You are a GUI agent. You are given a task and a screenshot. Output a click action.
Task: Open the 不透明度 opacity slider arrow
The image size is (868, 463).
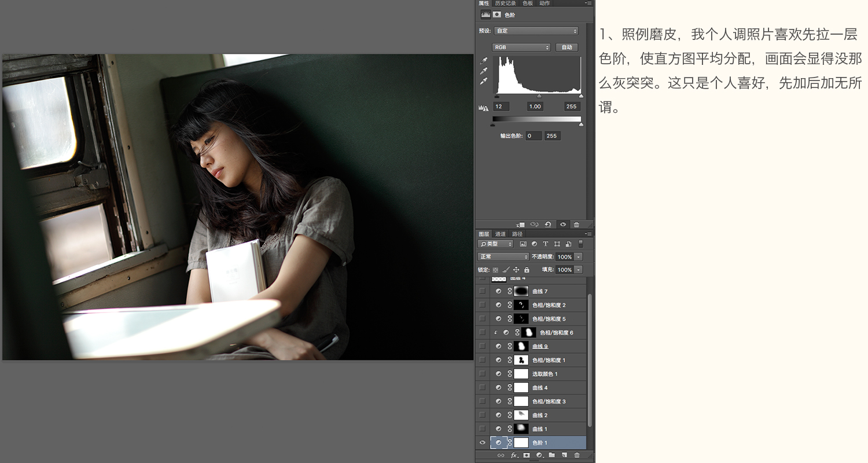(x=578, y=256)
